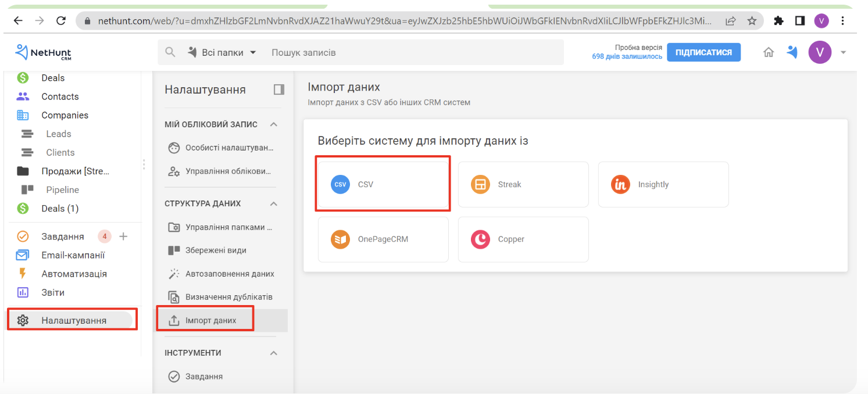Screen dimensions: 868x394
Task: Collapse the ІНСТРУМЕНТИ section
Action: click(x=274, y=353)
